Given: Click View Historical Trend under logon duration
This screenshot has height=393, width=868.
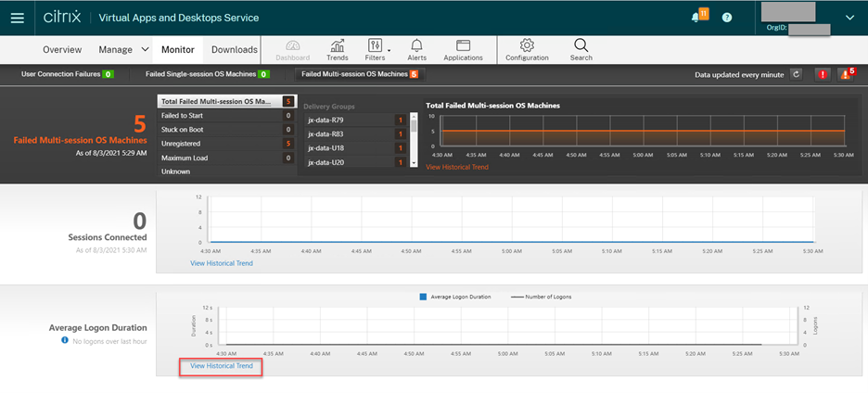Looking at the screenshot, I should tap(221, 366).
